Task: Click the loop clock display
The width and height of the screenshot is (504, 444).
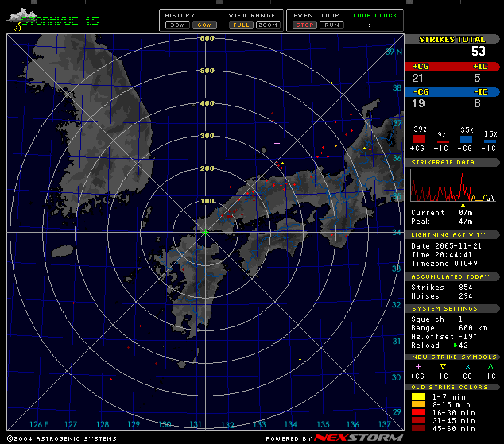Action: coord(374,25)
